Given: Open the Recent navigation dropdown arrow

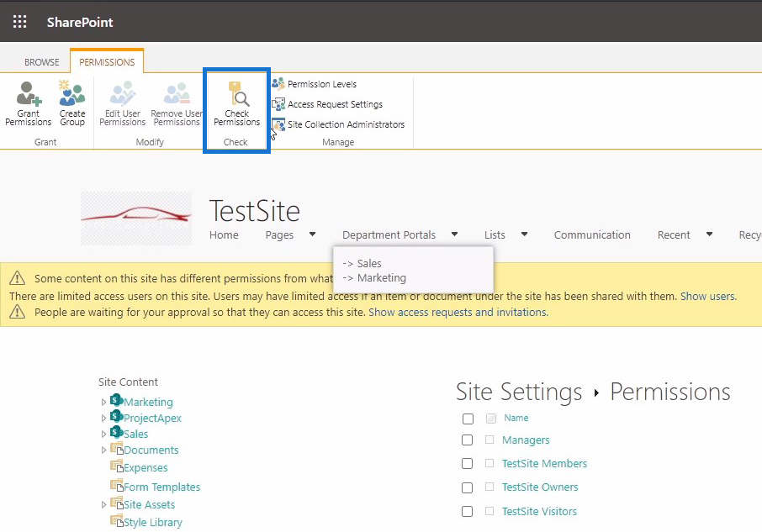Looking at the screenshot, I should click(x=710, y=234).
